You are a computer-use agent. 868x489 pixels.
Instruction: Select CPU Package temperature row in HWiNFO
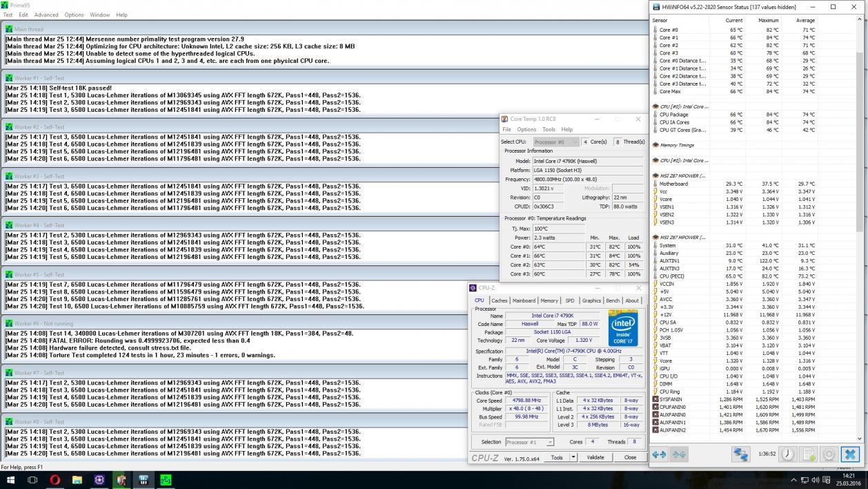[735, 115]
